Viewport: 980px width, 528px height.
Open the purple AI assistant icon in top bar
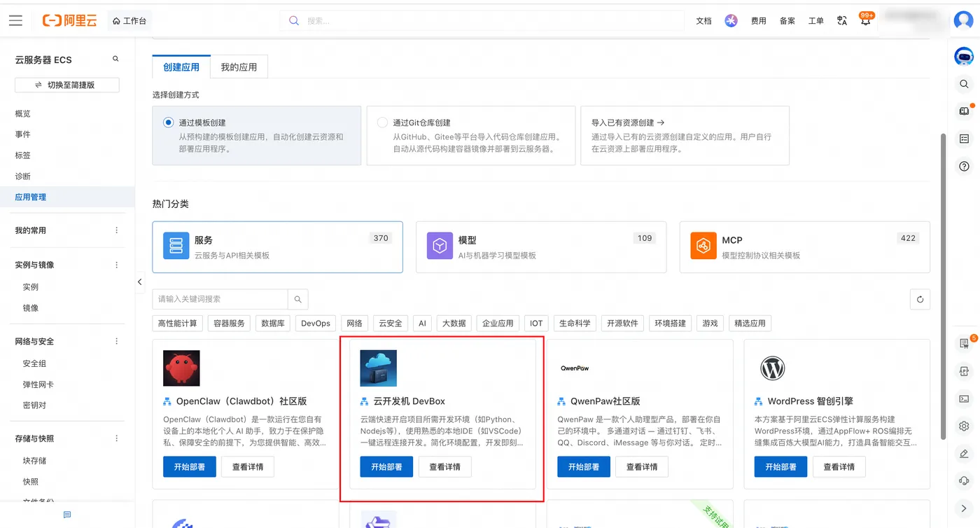pyautogui.click(x=731, y=21)
